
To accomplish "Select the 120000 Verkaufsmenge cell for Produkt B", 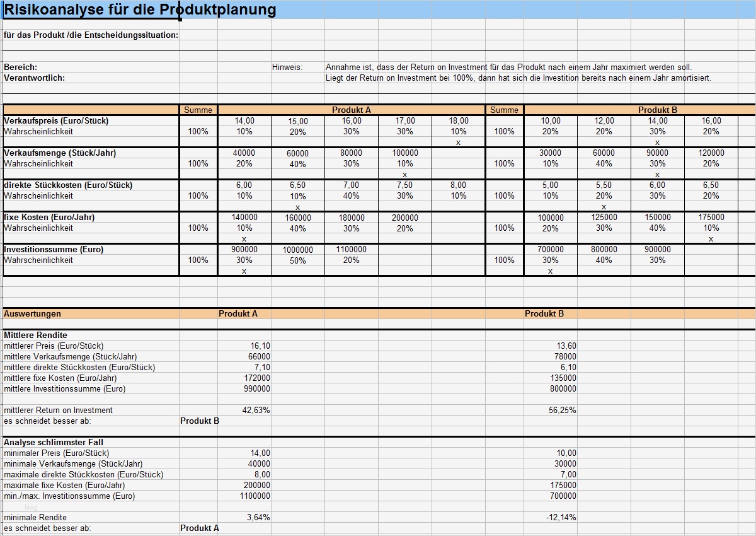I will [x=711, y=153].
